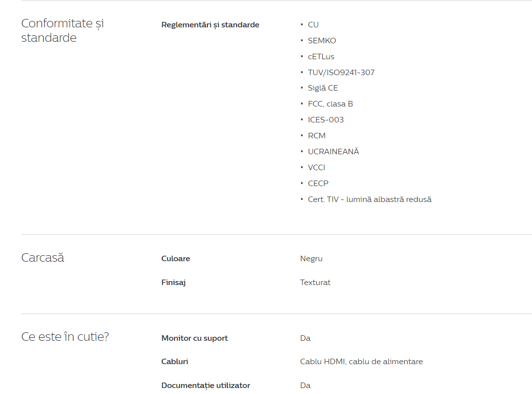
Task: Click the 'Documentație utilizator' label
Action: (x=206, y=386)
